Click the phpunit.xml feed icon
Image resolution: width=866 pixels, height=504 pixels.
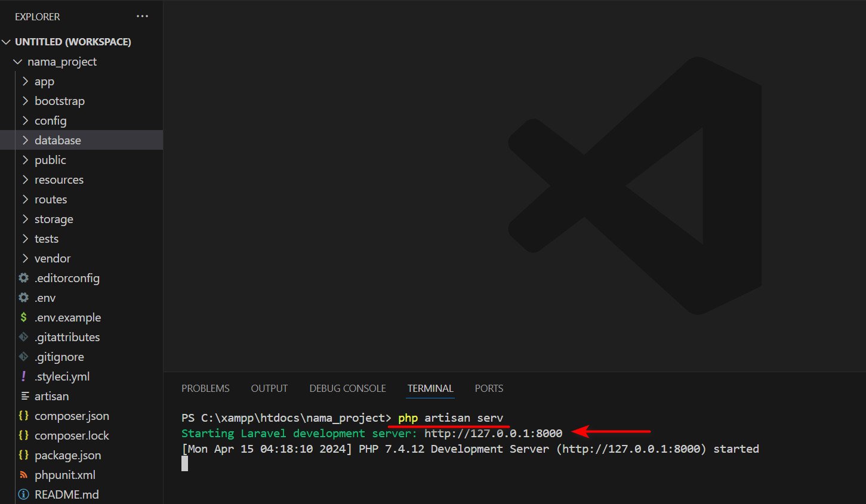[24, 474]
